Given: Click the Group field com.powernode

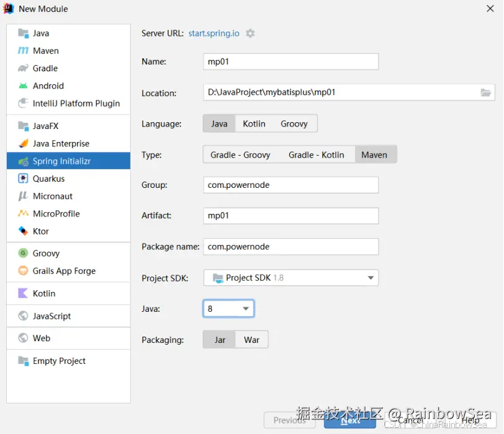Looking at the screenshot, I should pos(291,185).
